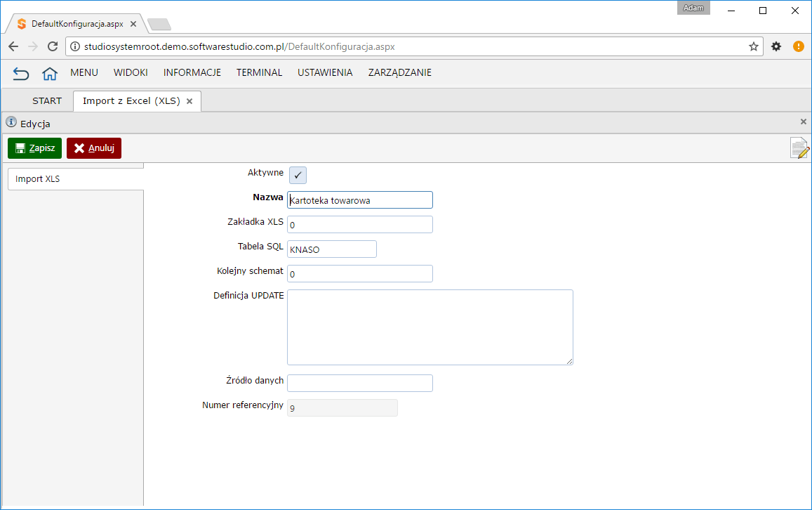Switch to the START tab
The height and width of the screenshot is (510, 812).
tap(47, 101)
